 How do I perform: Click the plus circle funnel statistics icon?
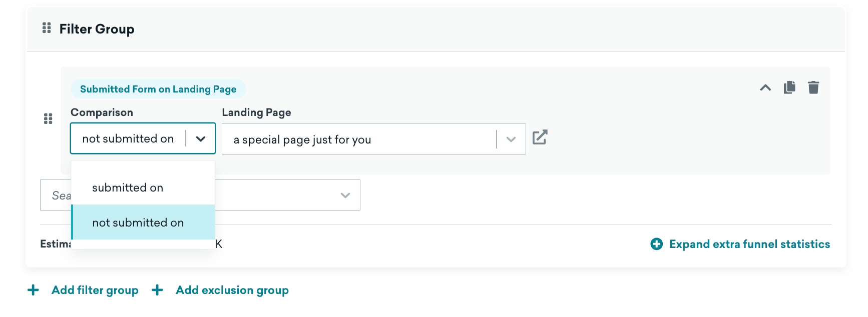(x=656, y=244)
